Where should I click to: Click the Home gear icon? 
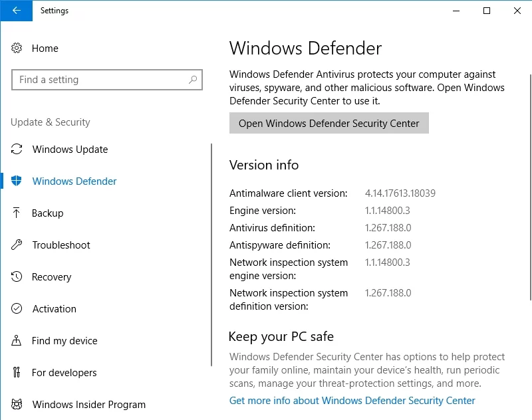(x=17, y=49)
